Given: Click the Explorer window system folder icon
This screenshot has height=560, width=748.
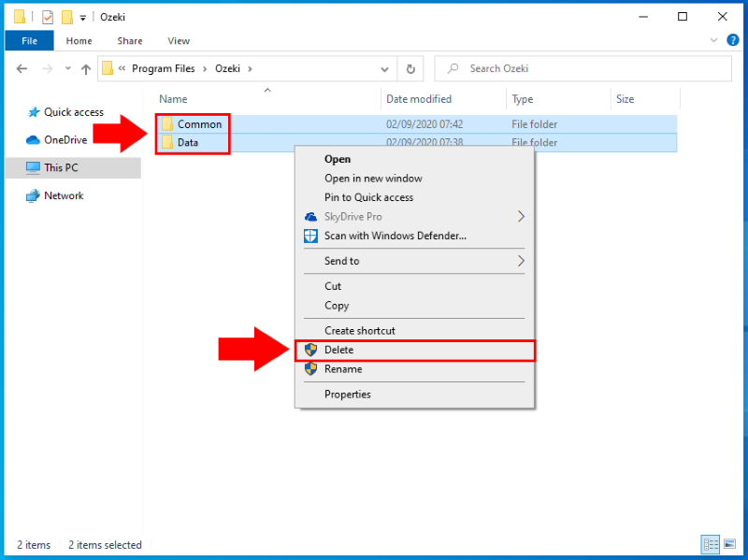Looking at the screenshot, I should (x=19, y=17).
